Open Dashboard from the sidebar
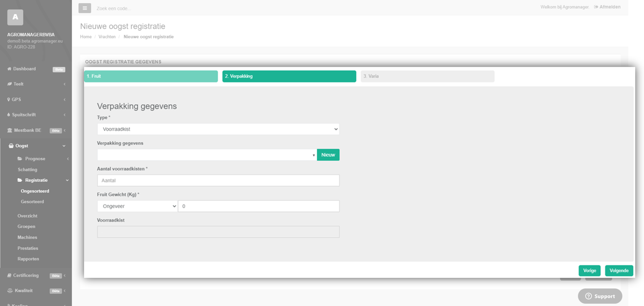 [24, 69]
